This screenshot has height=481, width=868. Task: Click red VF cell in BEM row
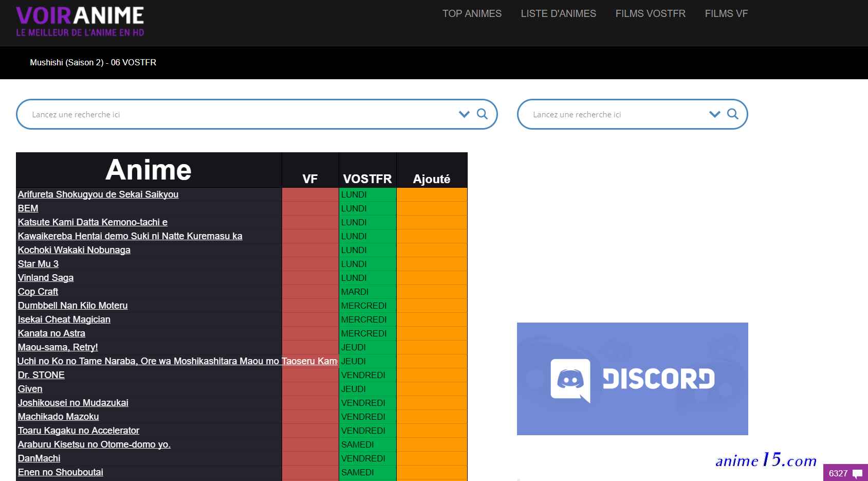tap(310, 208)
